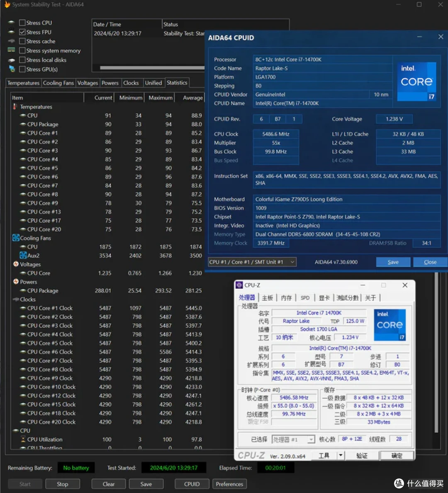Image resolution: width=448 pixels, height=493 pixels.
Task: Click the 工具 button in CPU-Z
Action: pyautogui.click(x=324, y=455)
